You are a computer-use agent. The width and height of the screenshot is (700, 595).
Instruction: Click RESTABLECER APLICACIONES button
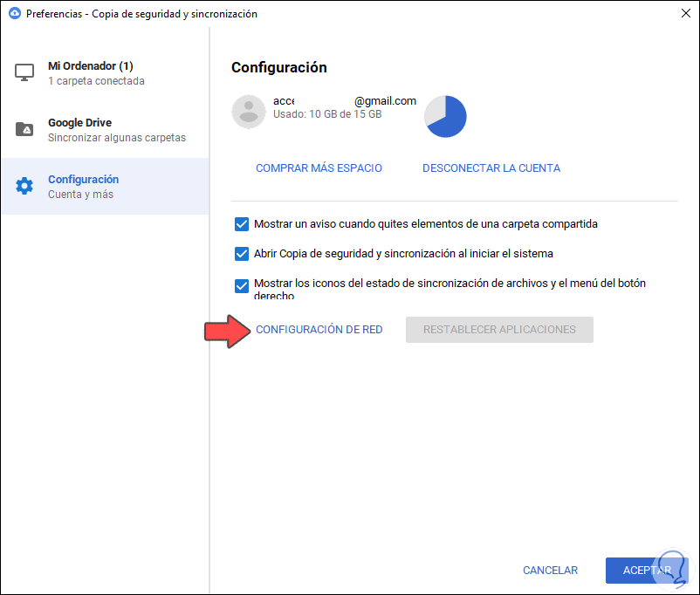click(x=499, y=330)
